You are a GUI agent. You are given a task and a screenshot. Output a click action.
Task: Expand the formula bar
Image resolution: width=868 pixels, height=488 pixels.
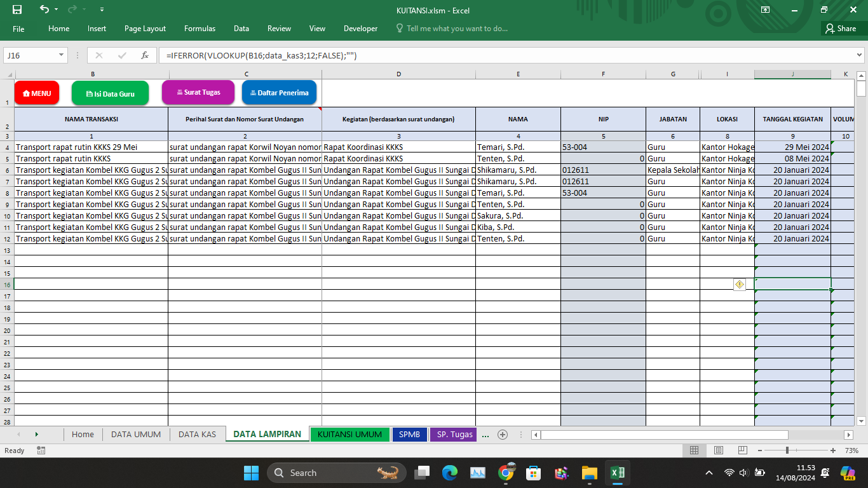[x=859, y=55]
